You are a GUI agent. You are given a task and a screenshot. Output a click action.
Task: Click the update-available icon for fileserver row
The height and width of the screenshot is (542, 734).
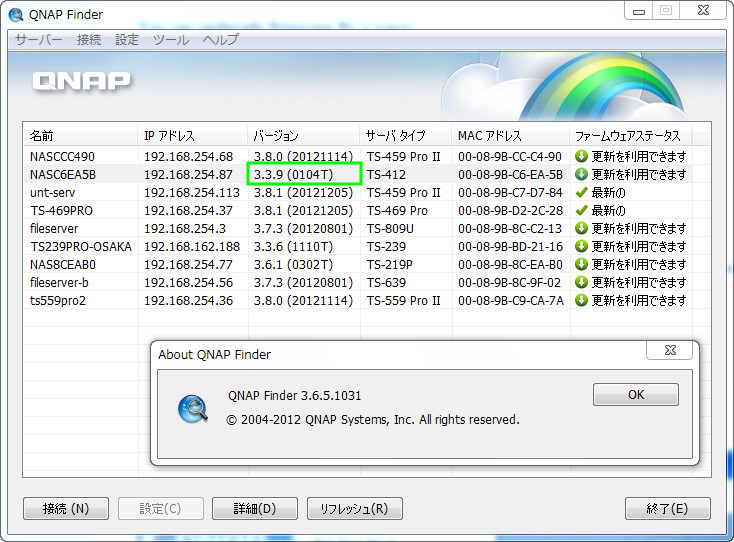[x=581, y=228]
